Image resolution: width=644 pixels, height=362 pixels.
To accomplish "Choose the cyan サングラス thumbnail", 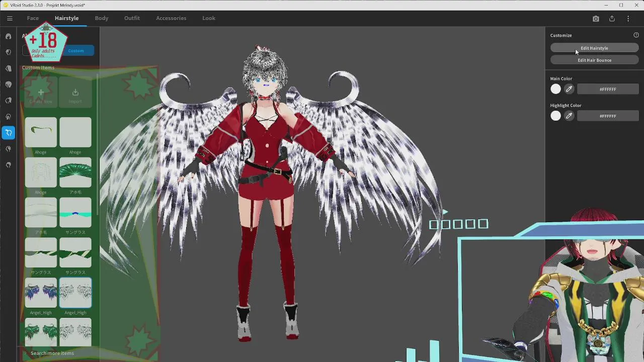I will point(75,212).
